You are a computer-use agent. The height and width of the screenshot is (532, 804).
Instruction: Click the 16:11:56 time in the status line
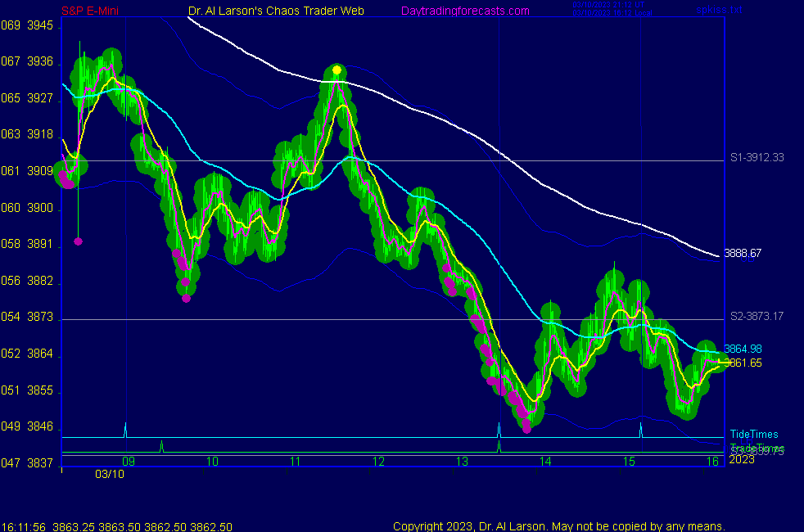click(x=24, y=527)
